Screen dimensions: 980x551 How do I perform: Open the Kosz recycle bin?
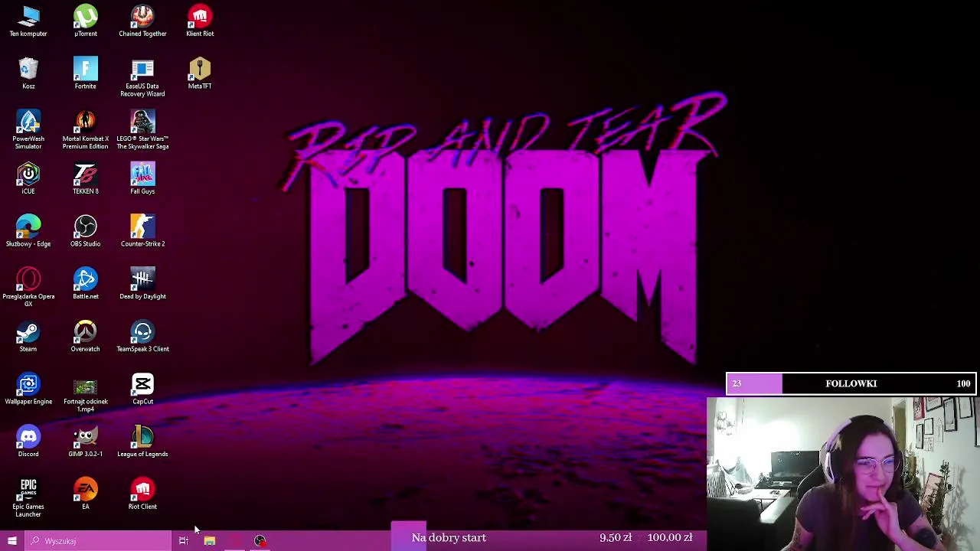[x=28, y=73]
